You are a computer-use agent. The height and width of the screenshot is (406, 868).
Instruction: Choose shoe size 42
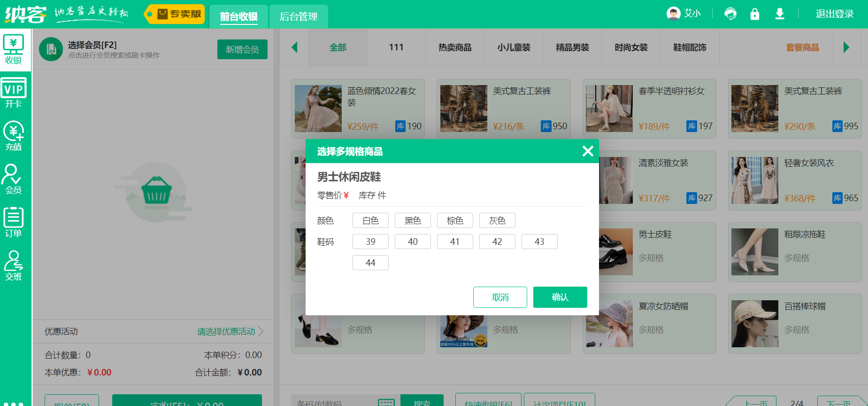(497, 242)
